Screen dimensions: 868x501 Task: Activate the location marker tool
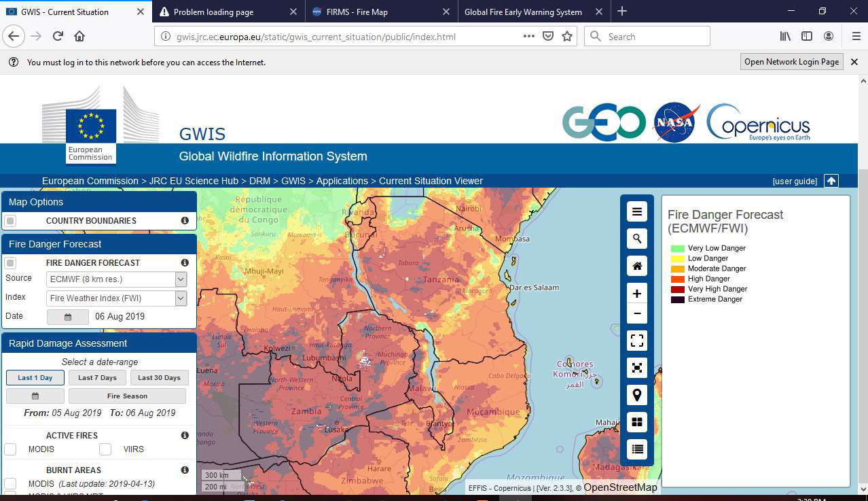(636, 394)
